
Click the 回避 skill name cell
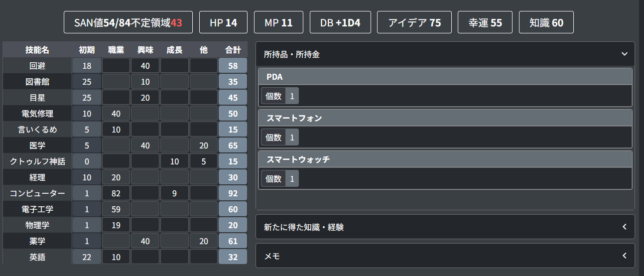pos(37,65)
